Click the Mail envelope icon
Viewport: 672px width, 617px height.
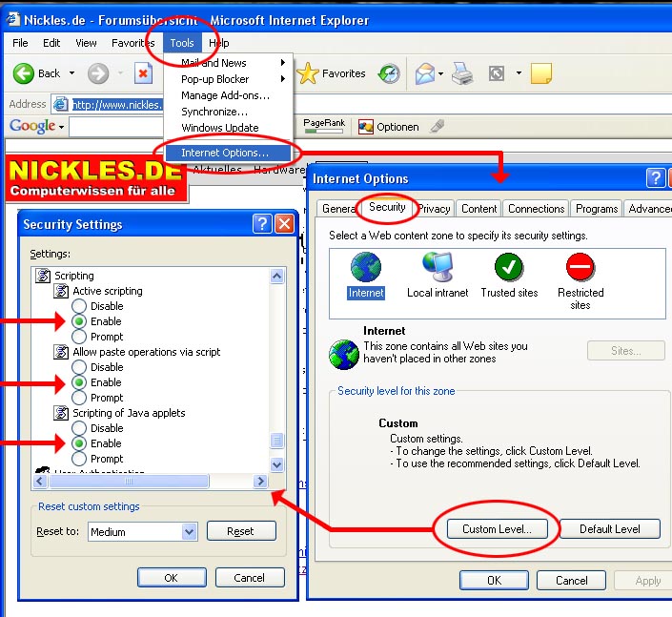click(425, 73)
